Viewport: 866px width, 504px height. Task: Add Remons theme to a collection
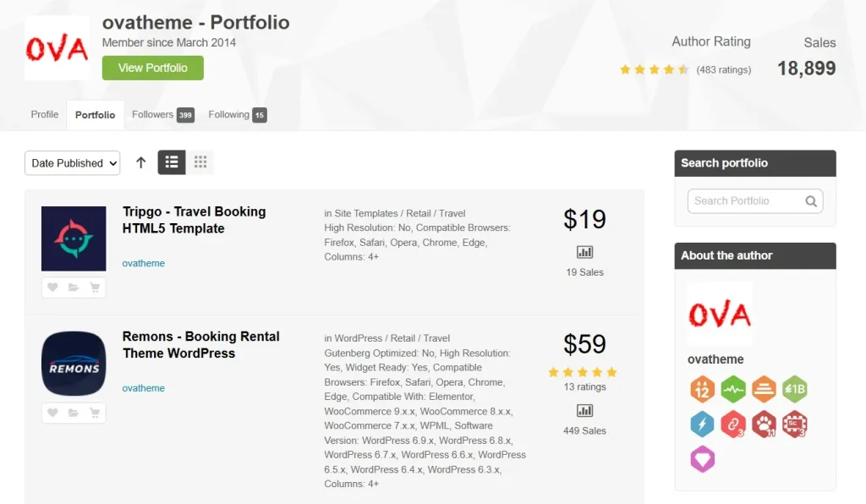[74, 413]
